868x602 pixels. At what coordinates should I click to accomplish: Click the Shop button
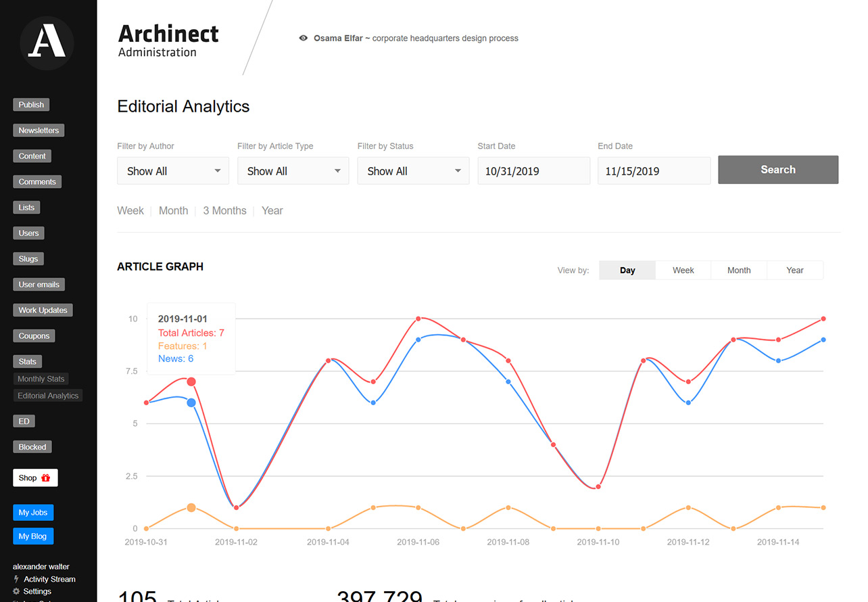pos(35,478)
